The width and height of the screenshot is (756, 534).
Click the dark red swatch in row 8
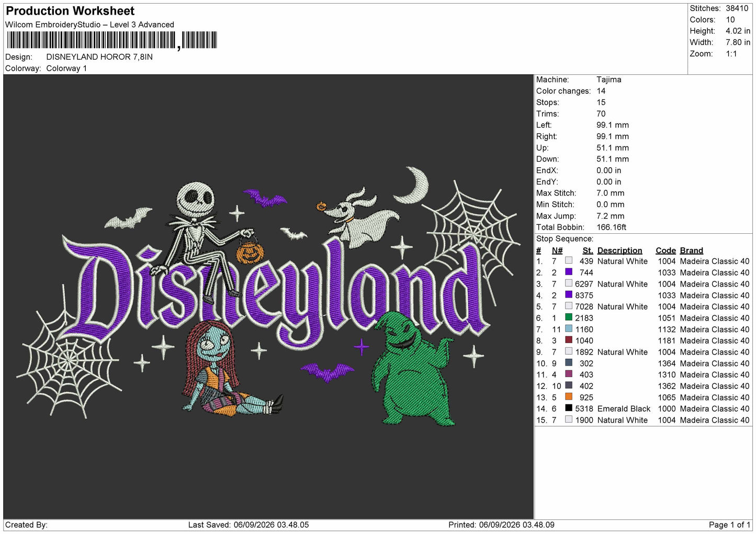569,340
